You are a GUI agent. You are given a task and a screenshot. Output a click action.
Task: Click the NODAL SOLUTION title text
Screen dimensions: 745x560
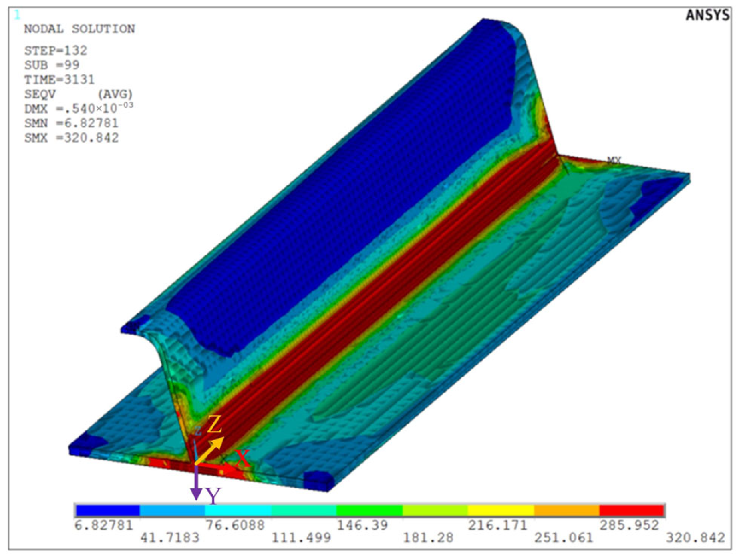(x=79, y=29)
